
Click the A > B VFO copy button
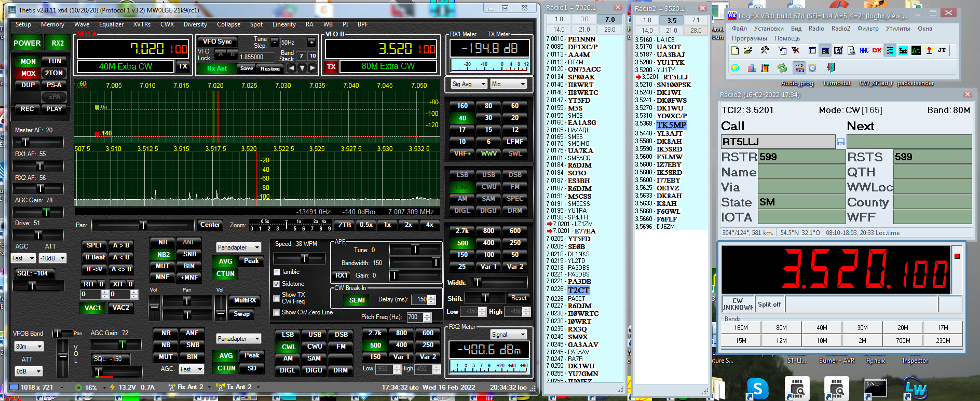click(x=121, y=245)
